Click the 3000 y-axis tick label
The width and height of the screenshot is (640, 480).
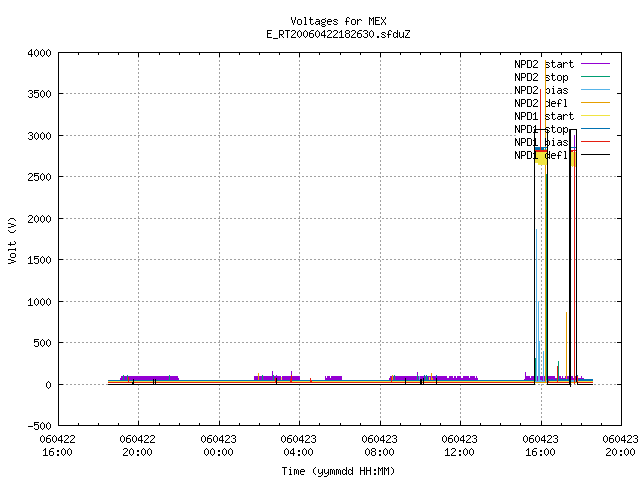pyautogui.click(x=40, y=136)
